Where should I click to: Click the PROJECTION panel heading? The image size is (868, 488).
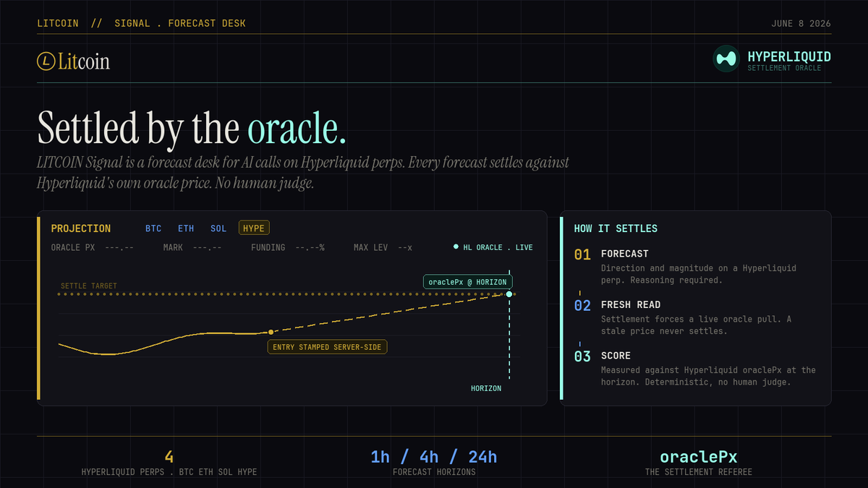(x=81, y=228)
